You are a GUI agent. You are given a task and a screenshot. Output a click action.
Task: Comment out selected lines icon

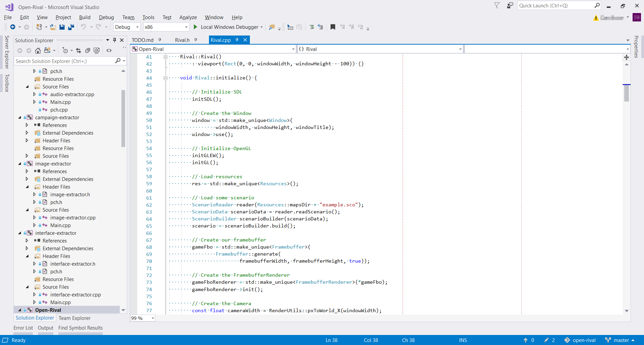312,27
